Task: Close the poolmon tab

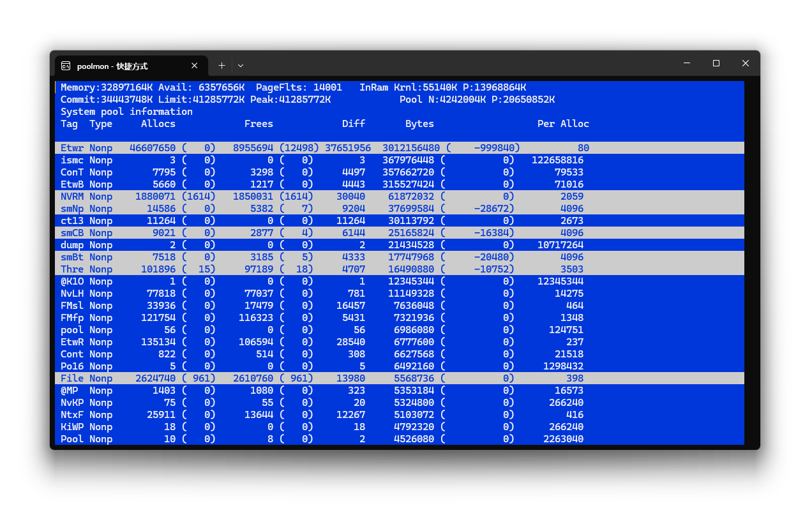Action: (x=195, y=66)
